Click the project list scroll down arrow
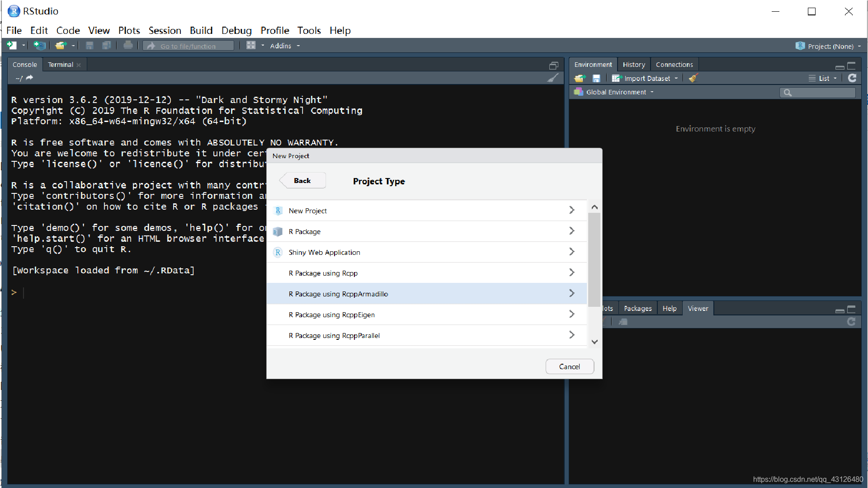 pyautogui.click(x=594, y=342)
